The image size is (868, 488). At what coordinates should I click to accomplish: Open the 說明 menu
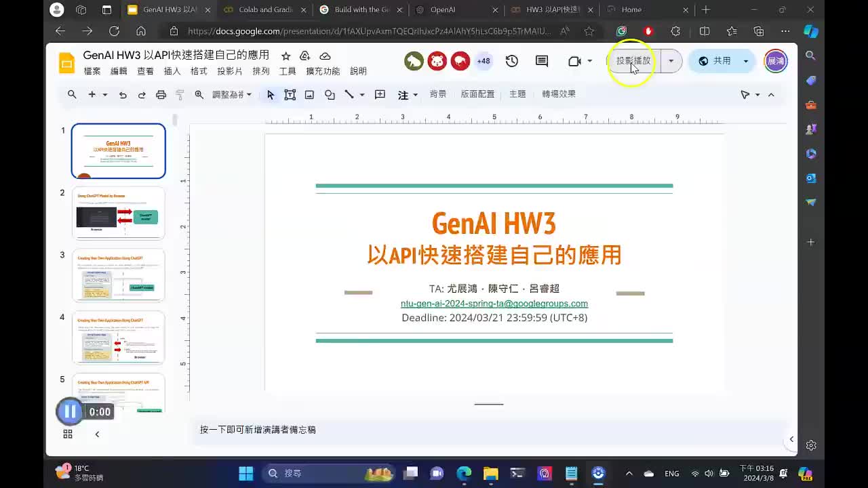coord(358,71)
